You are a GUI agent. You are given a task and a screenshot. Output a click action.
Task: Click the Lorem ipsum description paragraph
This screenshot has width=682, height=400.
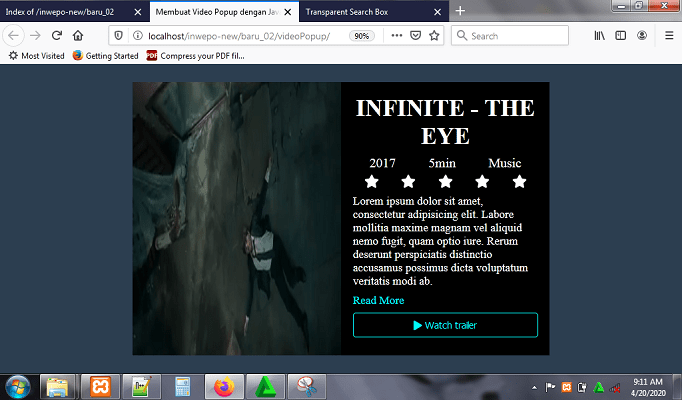(x=440, y=241)
